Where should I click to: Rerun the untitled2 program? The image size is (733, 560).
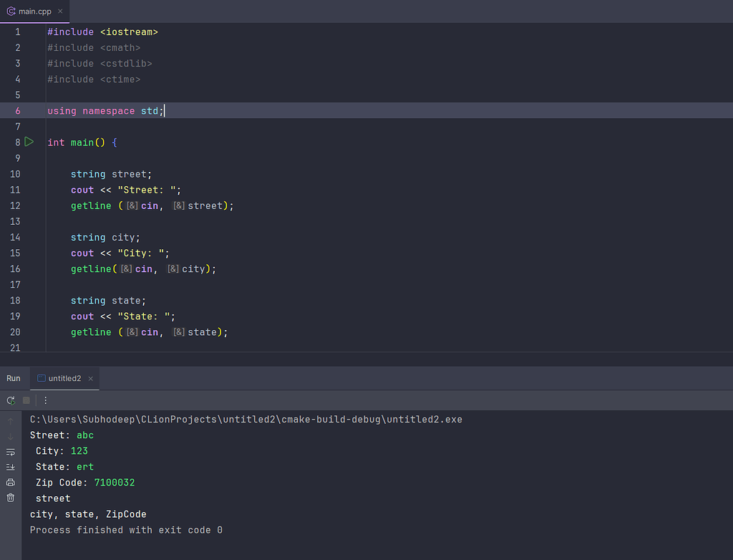click(x=10, y=400)
